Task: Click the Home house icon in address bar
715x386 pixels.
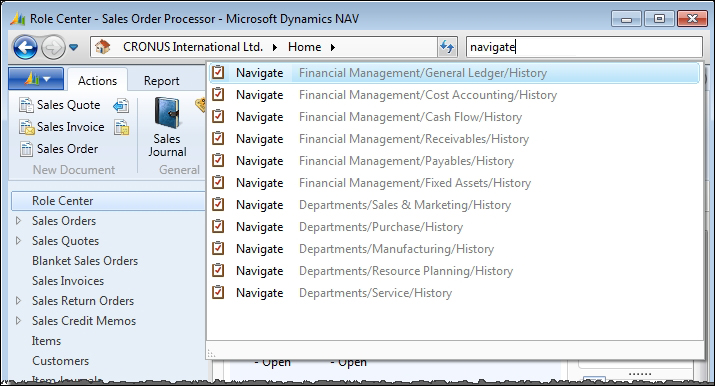Action: click(103, 47)
